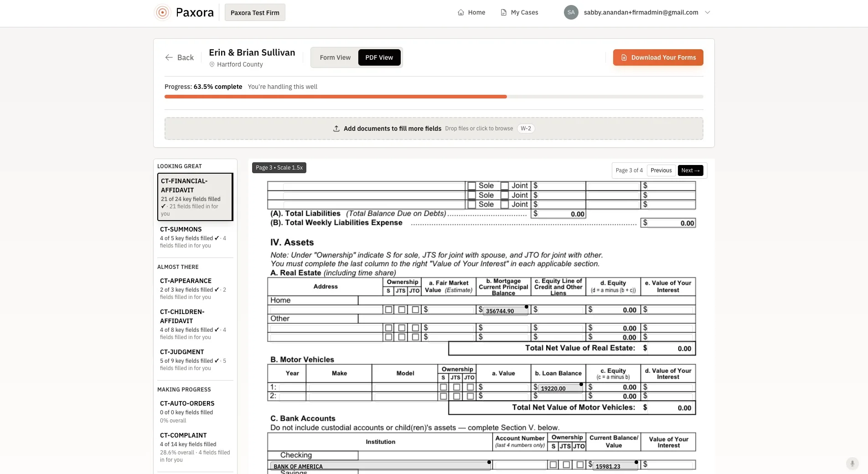Viewport: 868px width, 474px height.
Task: Edit vehicle loan balance field 19220.00
Action: click(560, 388)
